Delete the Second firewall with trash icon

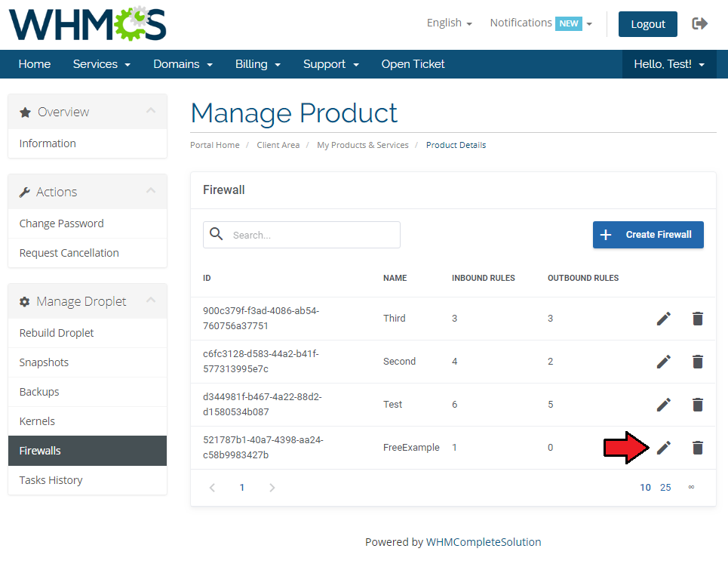point(697,362)
